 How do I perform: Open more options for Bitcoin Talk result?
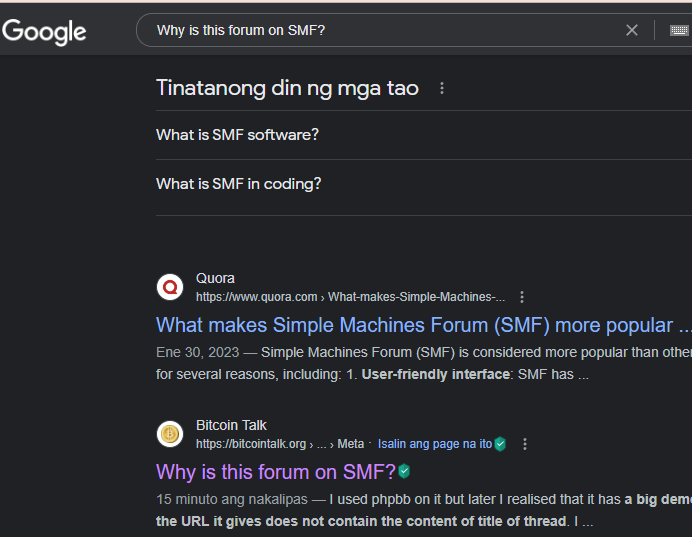pos(525,444)
